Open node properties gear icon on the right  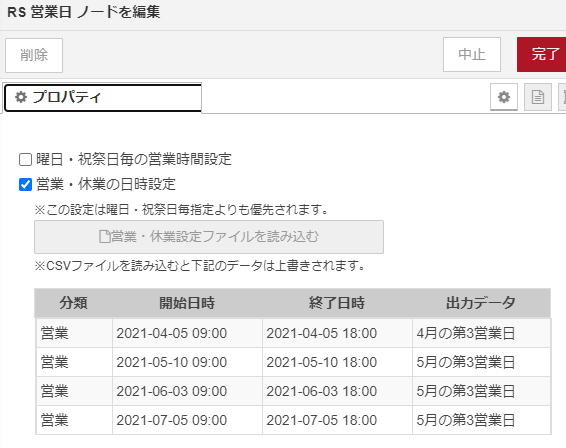pyautogui.click(x=504, y=97)
